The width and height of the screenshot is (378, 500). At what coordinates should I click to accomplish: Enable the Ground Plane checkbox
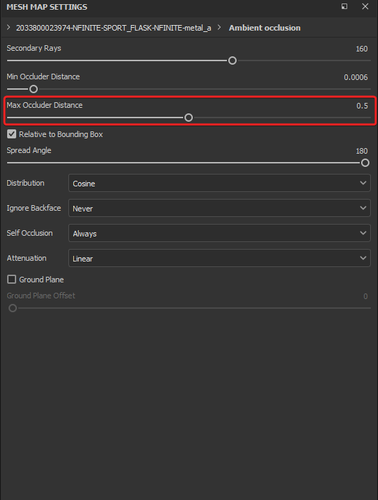coord(12,279)
